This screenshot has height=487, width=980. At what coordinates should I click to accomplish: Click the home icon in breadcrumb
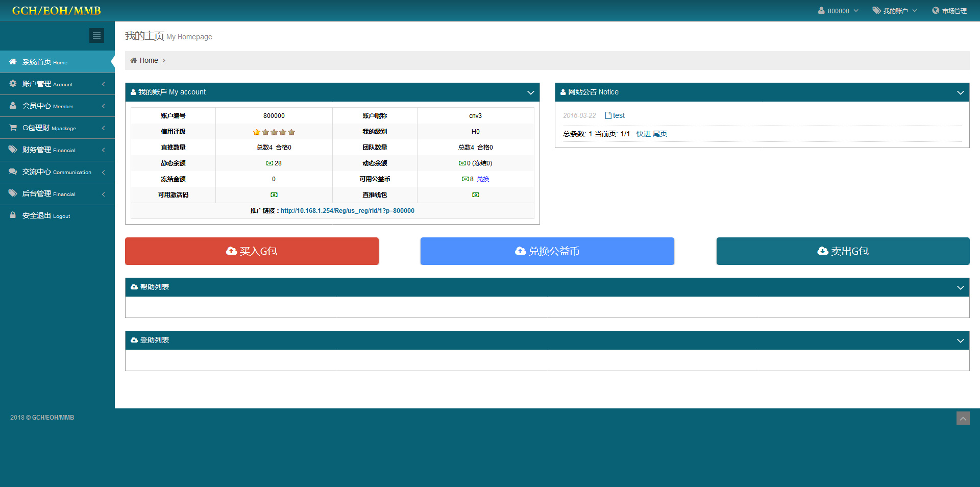pyautogui.click(x=134, y=60)
